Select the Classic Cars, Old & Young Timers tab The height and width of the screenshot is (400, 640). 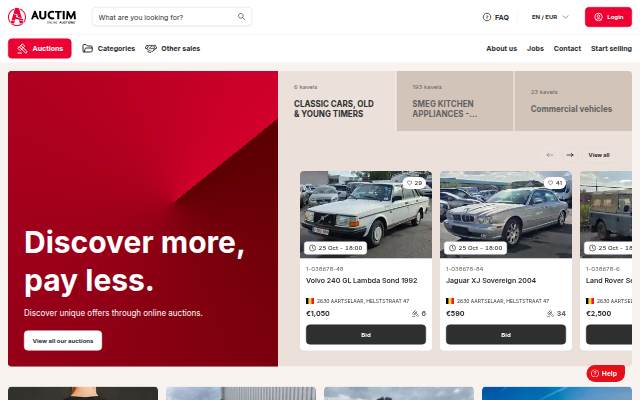pyautogui.click(x=337, y=101)
